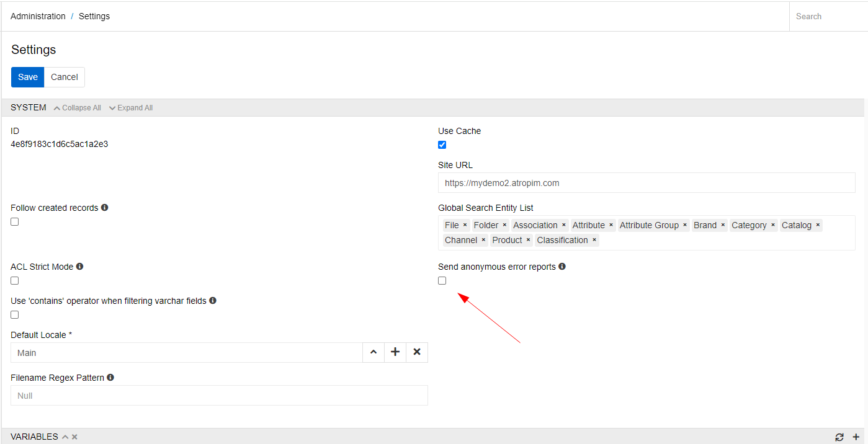
Task: Collapse all panels in System section
Action: 78,108
